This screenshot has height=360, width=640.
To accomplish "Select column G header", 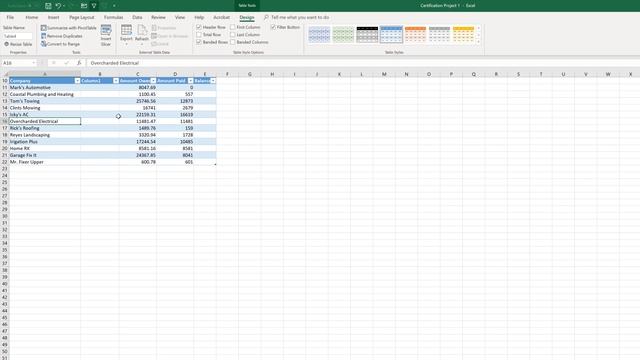I will click(x=250, y=74).
